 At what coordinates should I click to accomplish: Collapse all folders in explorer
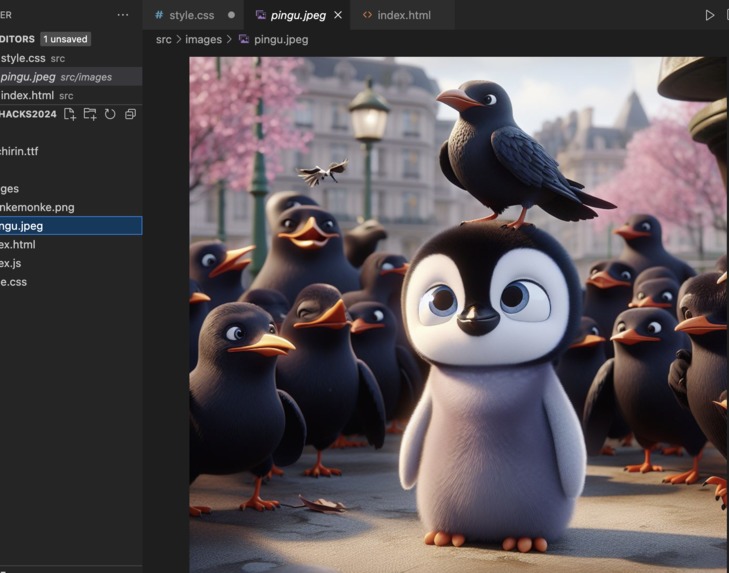[130, 114]
